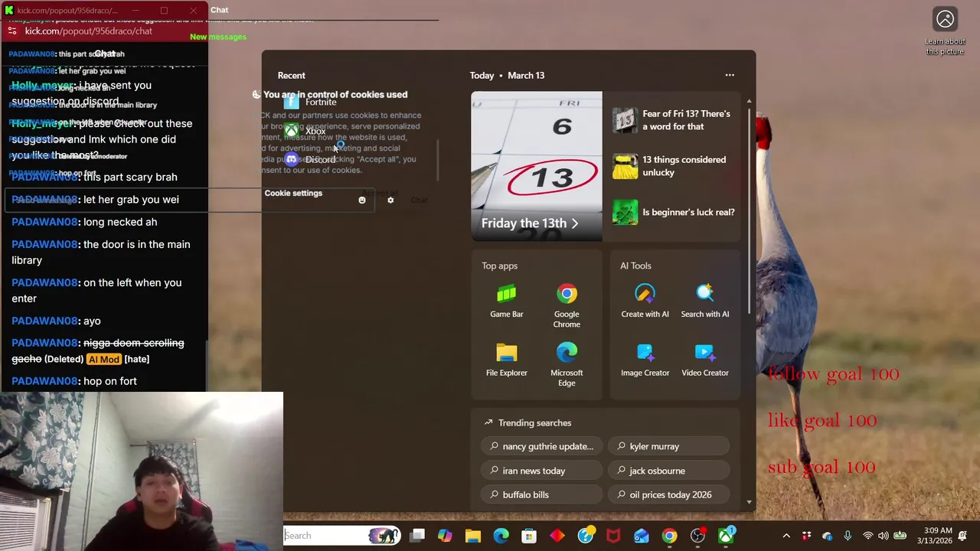This screenshot has width=980, height=551.
Task: Open Microsoft Edge from the taskbar
Action: pyautogui.click(x=501, y=536)
